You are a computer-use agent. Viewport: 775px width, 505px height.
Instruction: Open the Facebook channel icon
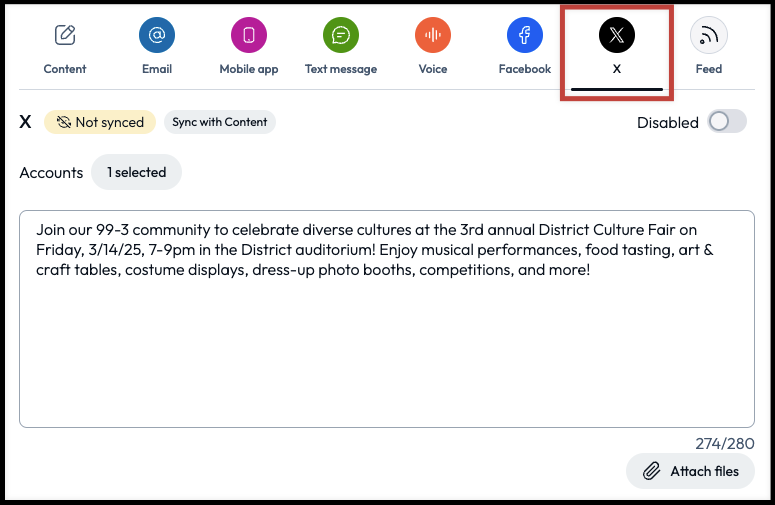click(x=525, y=36)
